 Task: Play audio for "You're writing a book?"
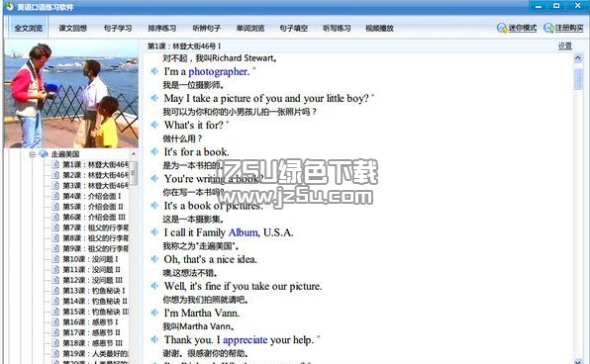pyautogui.click(x=154, y=178)
